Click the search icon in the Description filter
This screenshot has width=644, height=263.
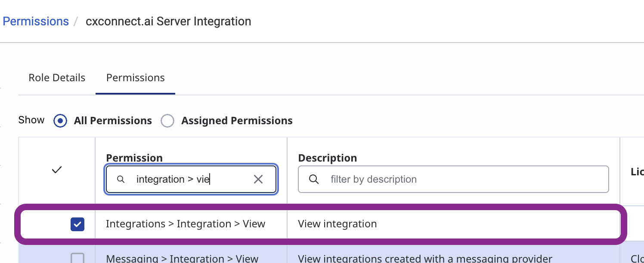coord(314,179)
